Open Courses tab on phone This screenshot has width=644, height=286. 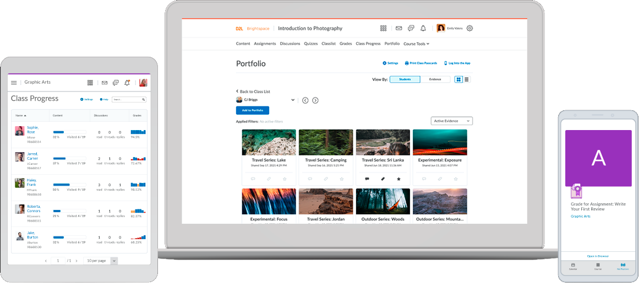598,266
